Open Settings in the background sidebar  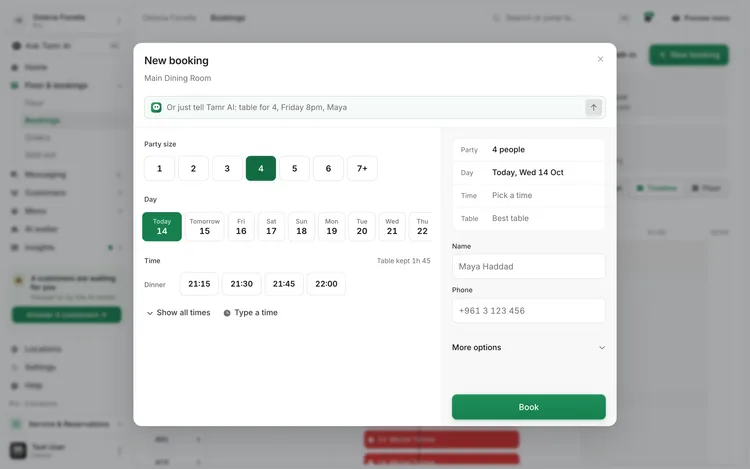pos(40,367)
